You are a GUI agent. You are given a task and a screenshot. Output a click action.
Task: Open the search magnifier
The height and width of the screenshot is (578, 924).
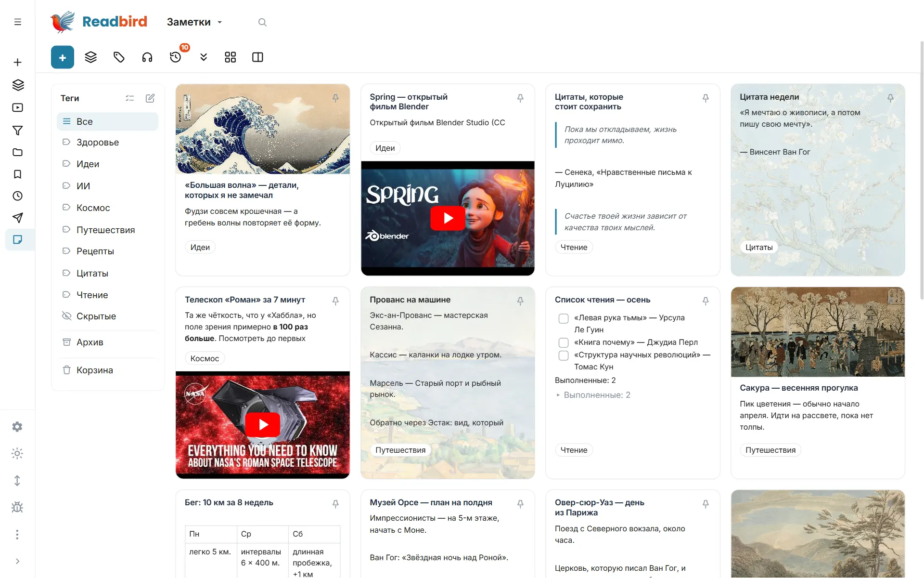tap(262, 22)
